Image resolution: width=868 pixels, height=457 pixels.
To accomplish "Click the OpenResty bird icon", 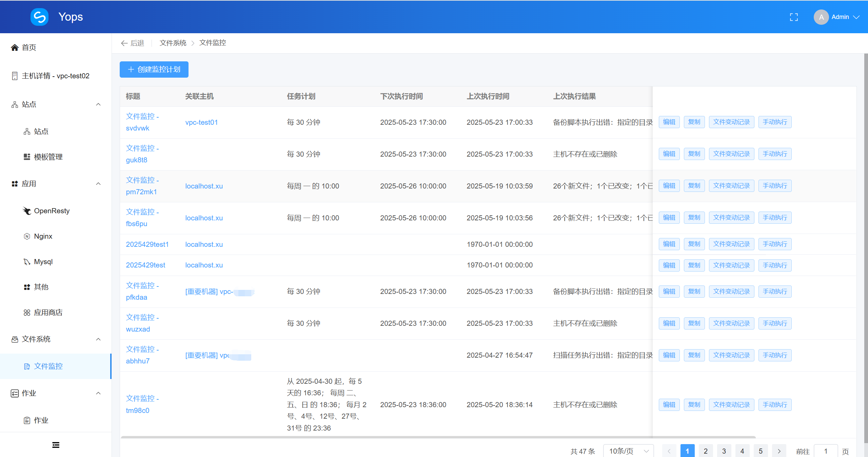I will pyautogui.click(x=27, y=211).
